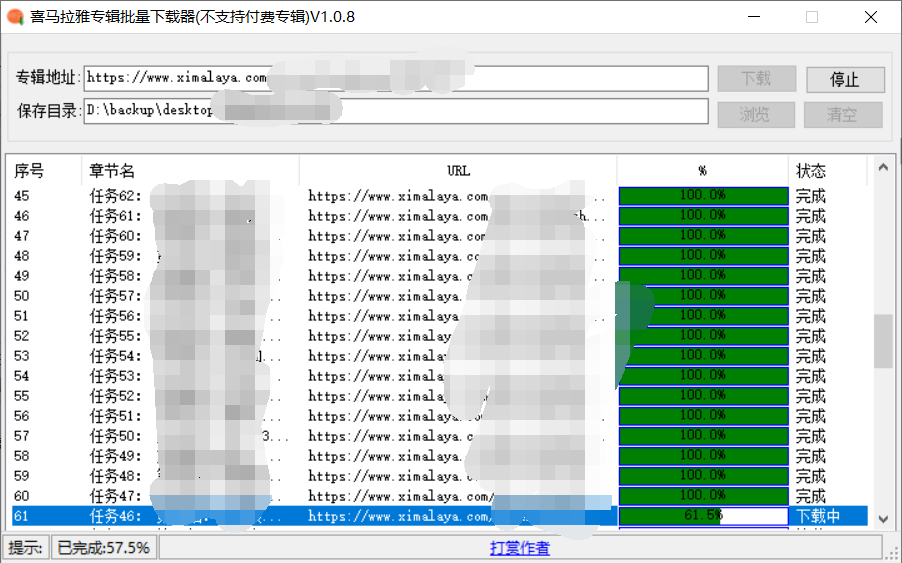Click the 完成 status in row 45
This screenshot has width=902, height=563.
click(811, 196)
